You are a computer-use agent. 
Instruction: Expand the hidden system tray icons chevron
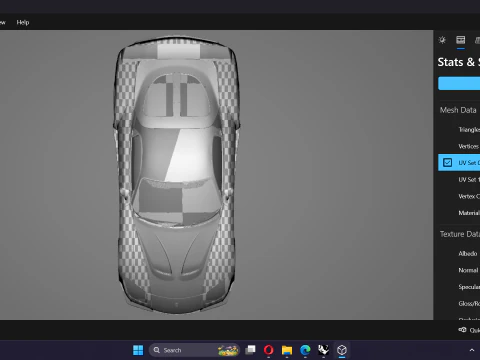[472, 350]
